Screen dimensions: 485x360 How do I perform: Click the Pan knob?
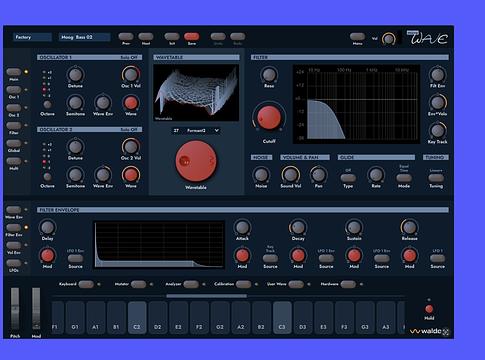point(318,175)
